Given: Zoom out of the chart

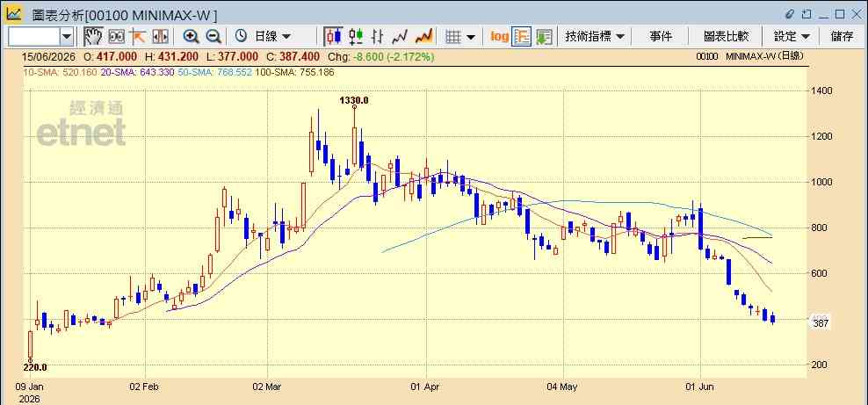Looking at the screenshot, I should pyautogui.click(x=213, y=37).
